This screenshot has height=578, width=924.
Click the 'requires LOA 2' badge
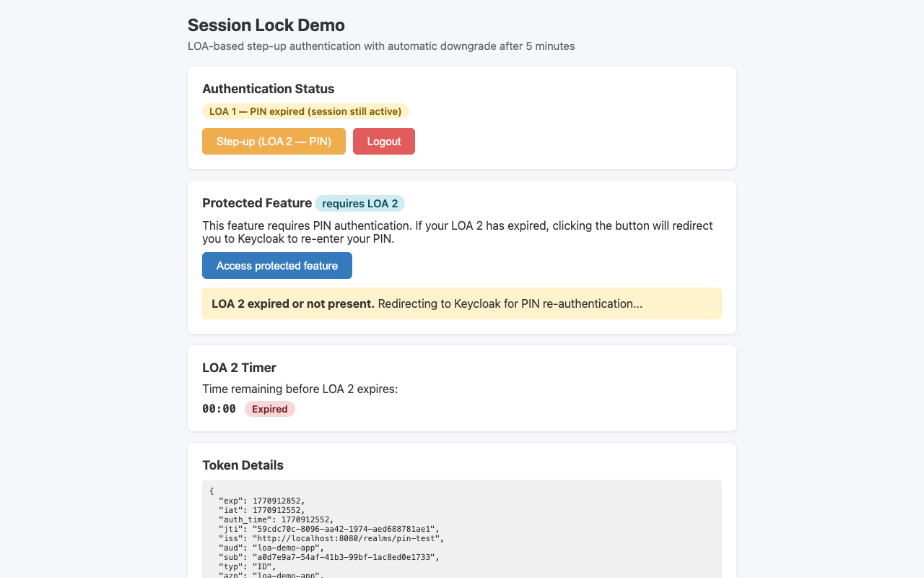click(359, 203)
